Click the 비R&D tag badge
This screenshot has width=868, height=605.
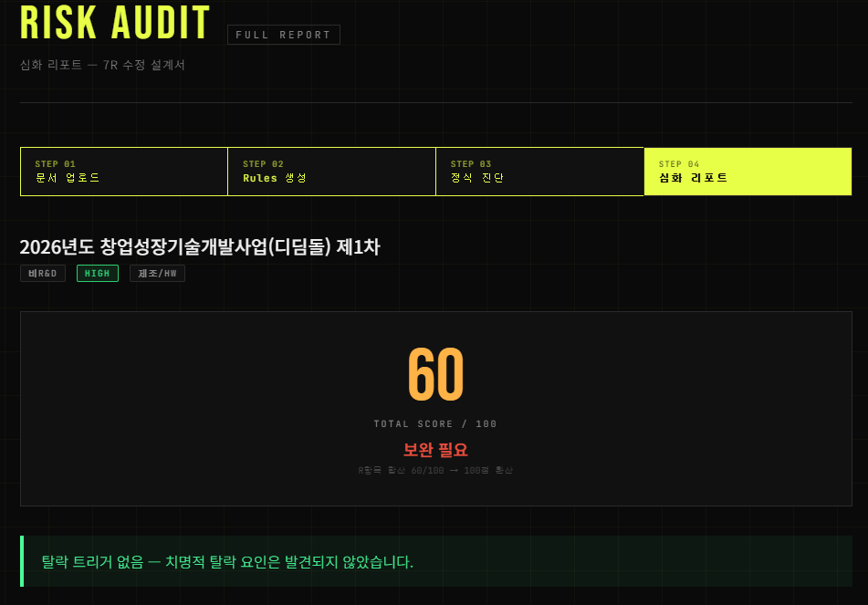tap(43, 274)
